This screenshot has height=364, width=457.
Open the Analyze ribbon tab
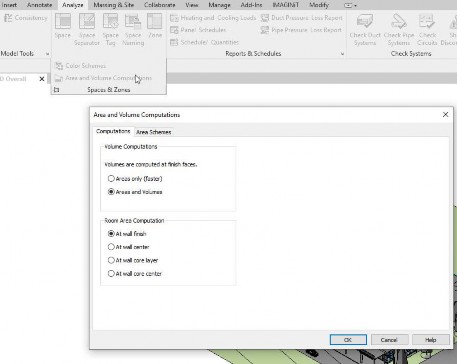click(73, 5)
